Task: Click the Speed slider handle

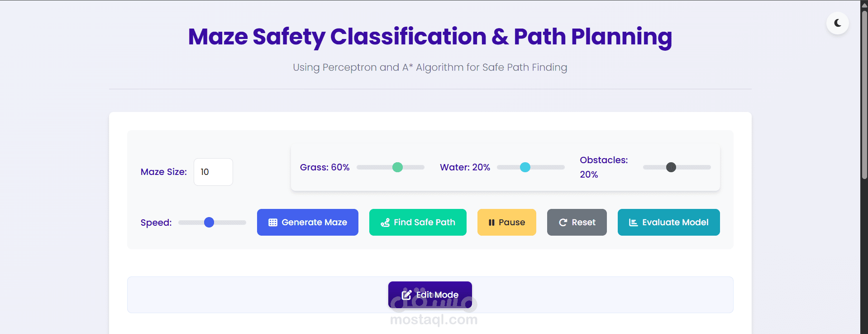Action: coord(209,223)
